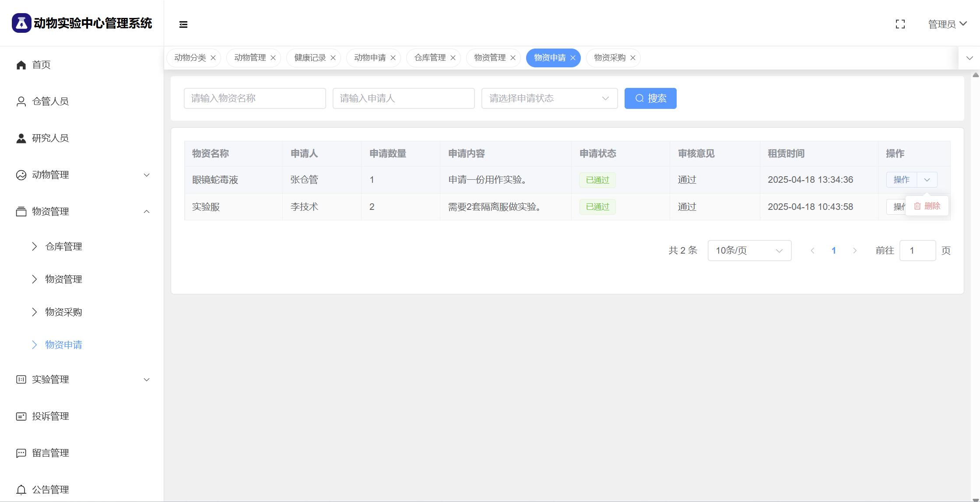The width and height of the screenshot is (980, 502).
Task: Open 投诉管理 in sidebar
Action: click(x=50, y=416)
